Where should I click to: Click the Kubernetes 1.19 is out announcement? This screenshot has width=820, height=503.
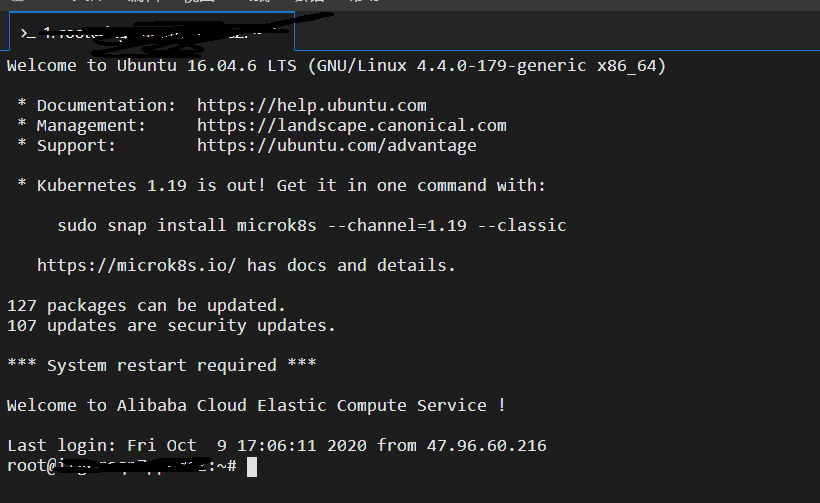(x=291, y=185)
